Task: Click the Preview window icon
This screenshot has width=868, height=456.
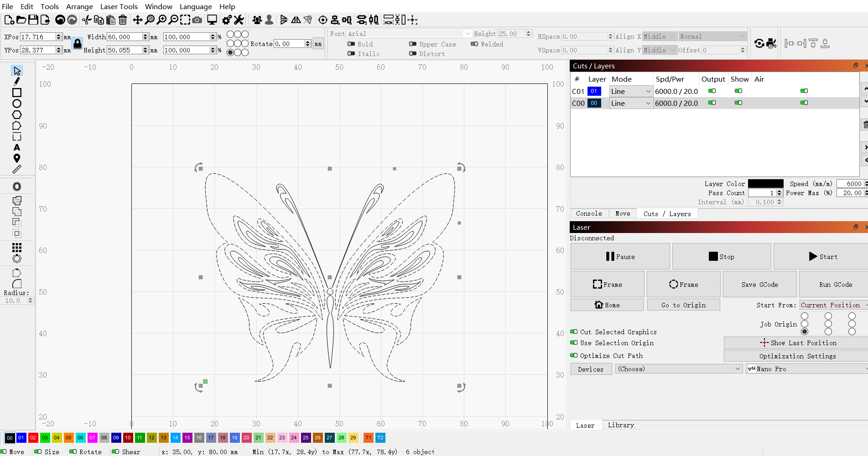Action: (x=212, y=20)
